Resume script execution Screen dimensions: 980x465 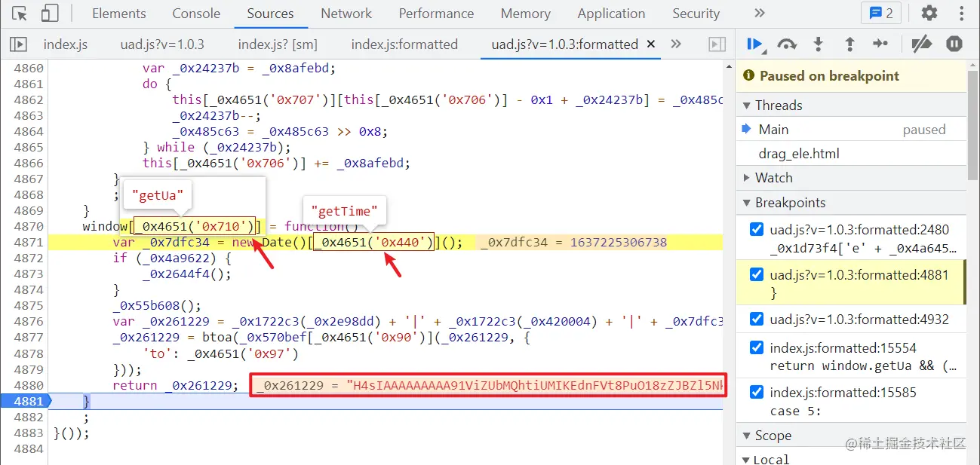click(755, 44)
